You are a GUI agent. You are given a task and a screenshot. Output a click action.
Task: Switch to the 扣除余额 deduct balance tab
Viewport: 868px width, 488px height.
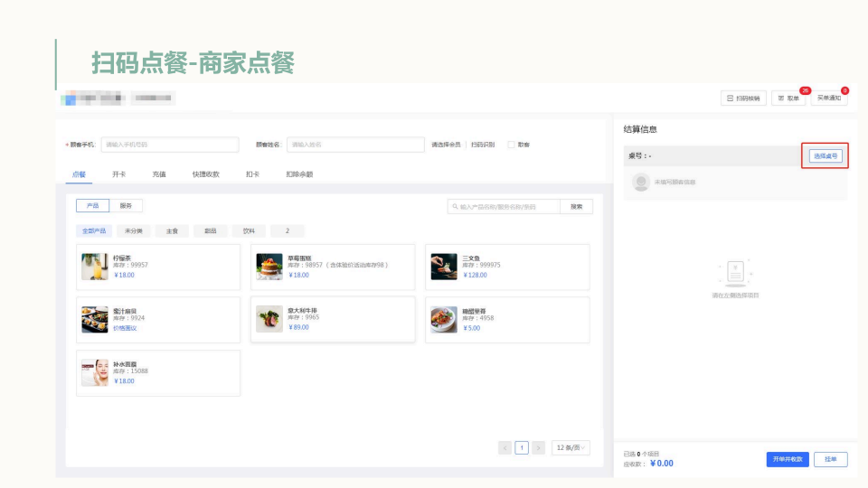click(299, 174)
